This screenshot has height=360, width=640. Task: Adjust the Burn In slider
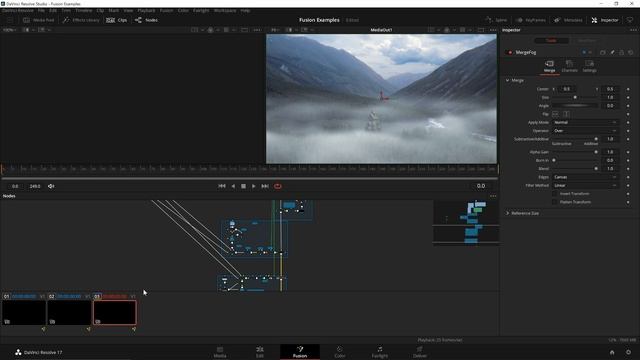(575, 160)
